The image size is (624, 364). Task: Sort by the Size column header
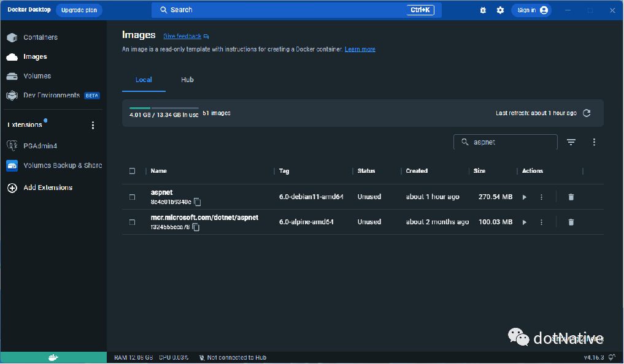[x=479, y=171]
